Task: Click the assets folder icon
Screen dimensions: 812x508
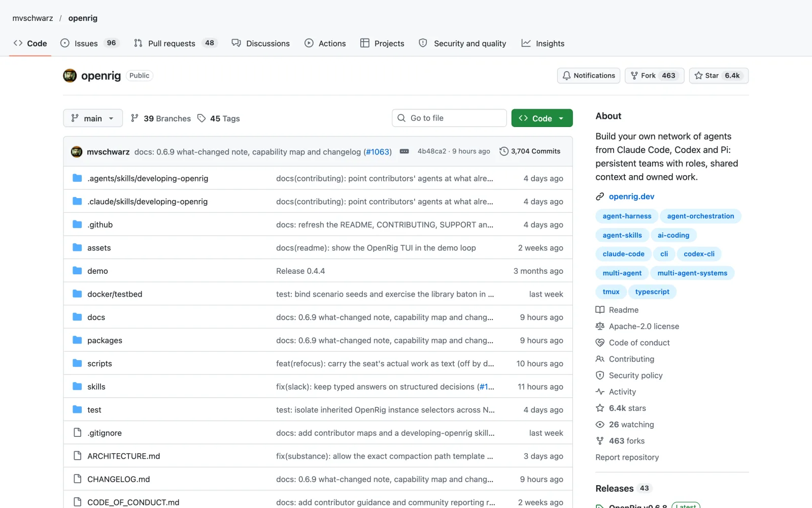Action: (x=77, y=247)
